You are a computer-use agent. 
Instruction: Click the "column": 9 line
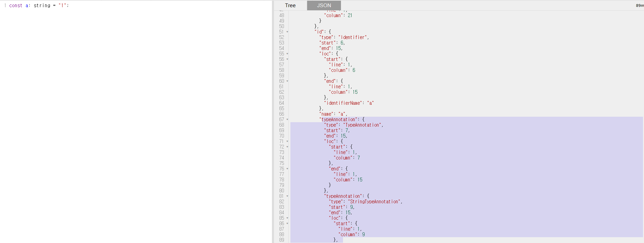coord(352,234)
